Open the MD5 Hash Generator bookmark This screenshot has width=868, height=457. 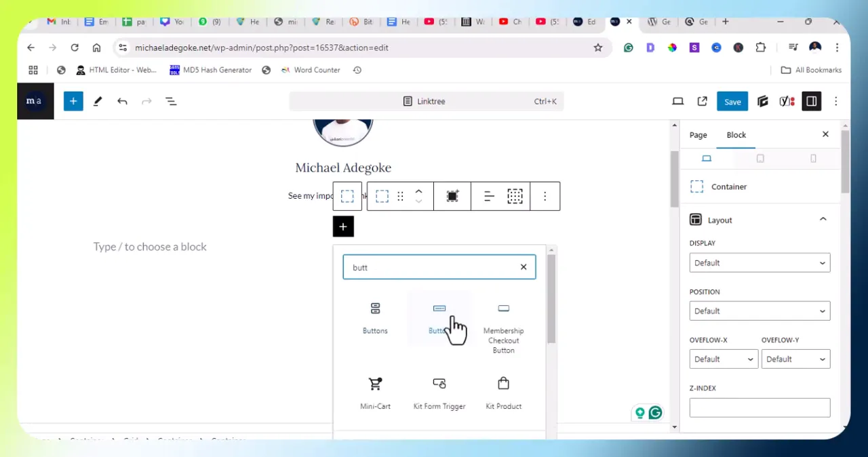coord(211,70)
